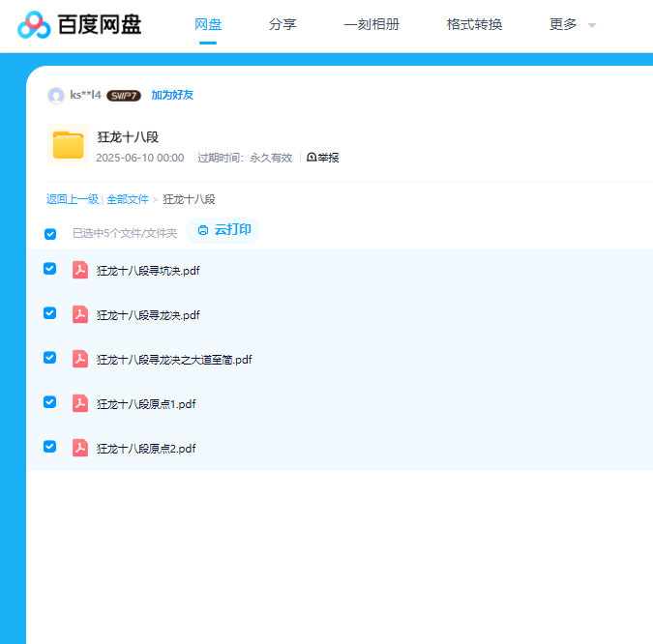Click the ks**l4 user avatar

56,95
